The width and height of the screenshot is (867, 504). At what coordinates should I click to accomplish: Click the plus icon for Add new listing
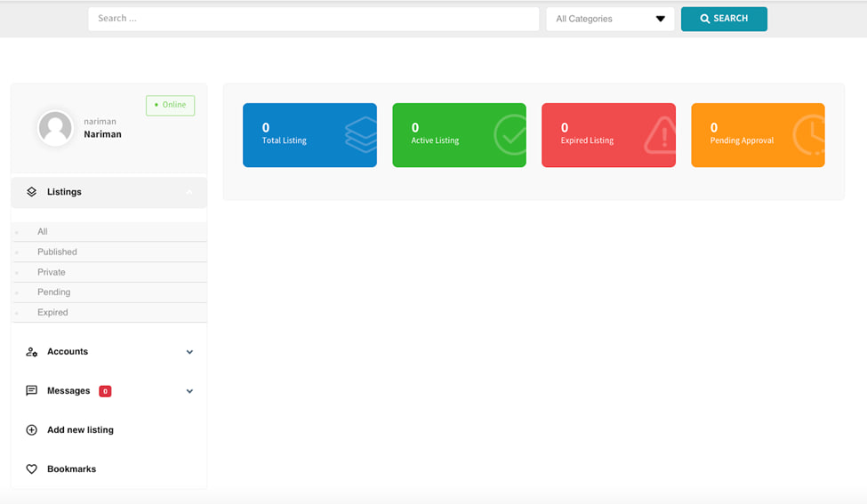[x=32, y=430]
